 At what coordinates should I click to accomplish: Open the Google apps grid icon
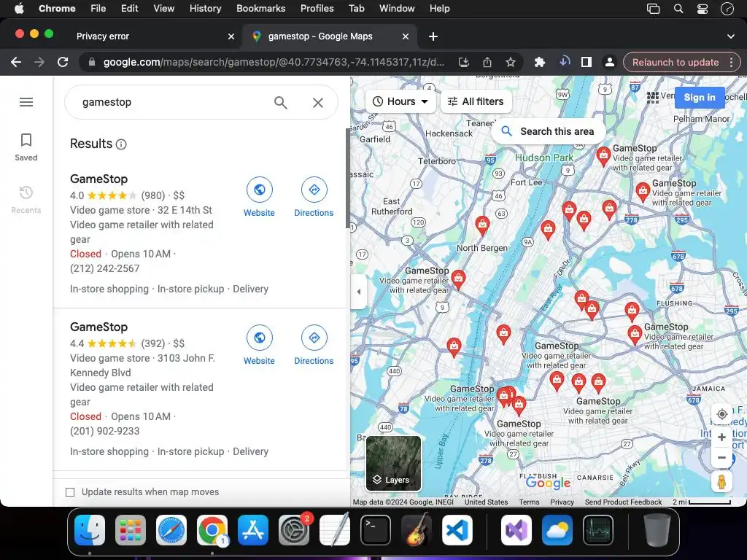coord(653,98)
